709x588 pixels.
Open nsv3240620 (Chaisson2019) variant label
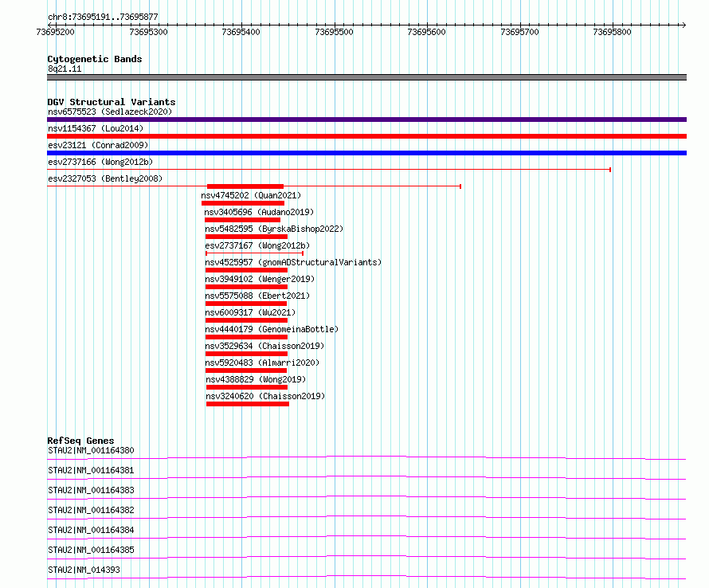pyautogui.click(x=265, y=396)
